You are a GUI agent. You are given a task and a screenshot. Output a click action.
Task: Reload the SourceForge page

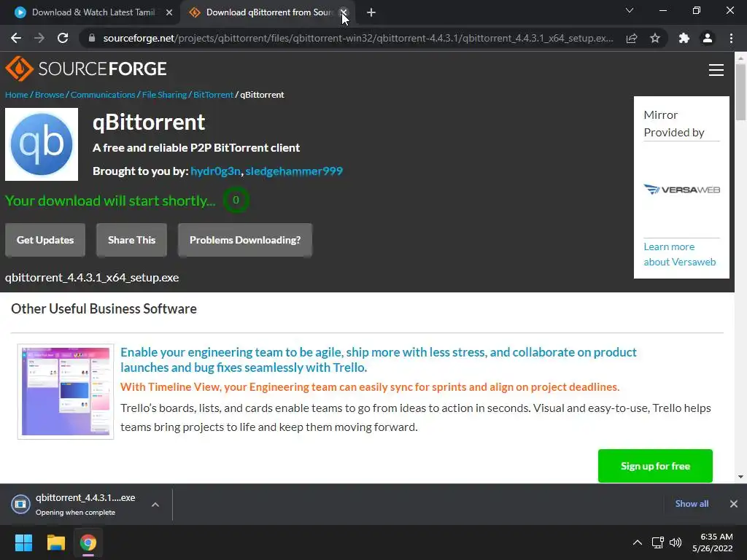coord(63,38)
